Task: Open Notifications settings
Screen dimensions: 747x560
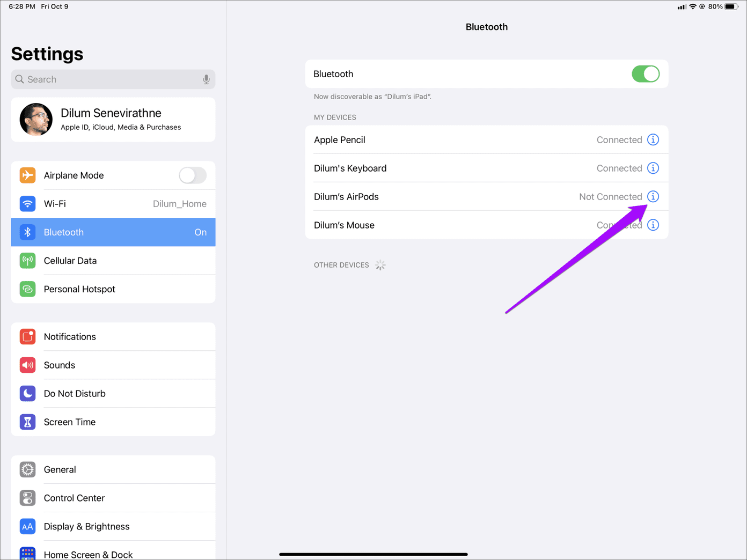Action: tap(113, 337)
